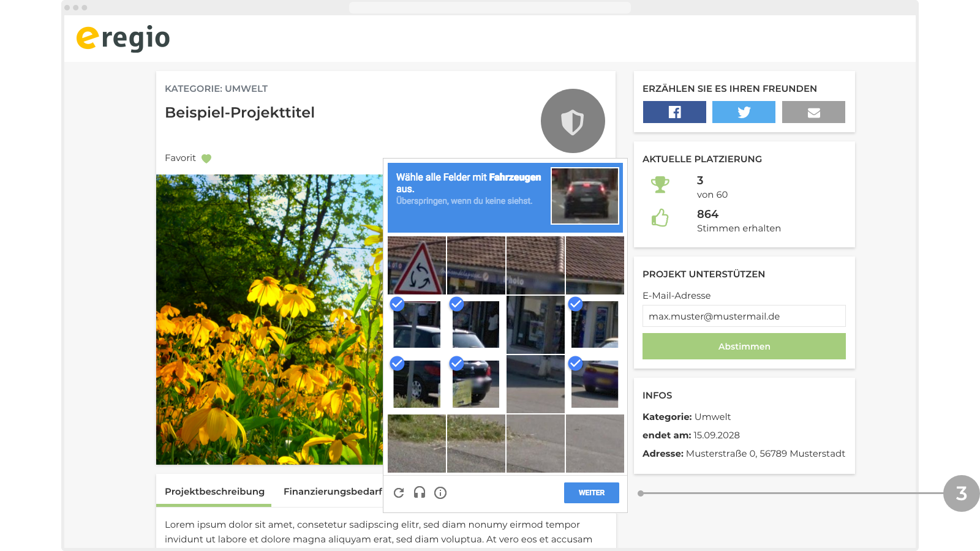Share project via email envelope icon
Image resolution: width=980 pixels, height=551 pixels.
point(813,112)
